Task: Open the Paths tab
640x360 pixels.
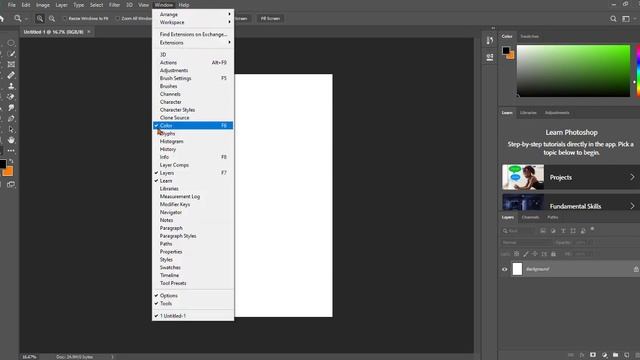Action: point(553,217)
